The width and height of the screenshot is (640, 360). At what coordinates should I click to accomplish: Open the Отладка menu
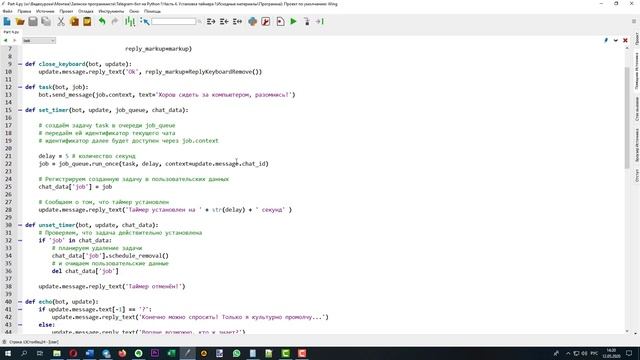coord(86,11)
